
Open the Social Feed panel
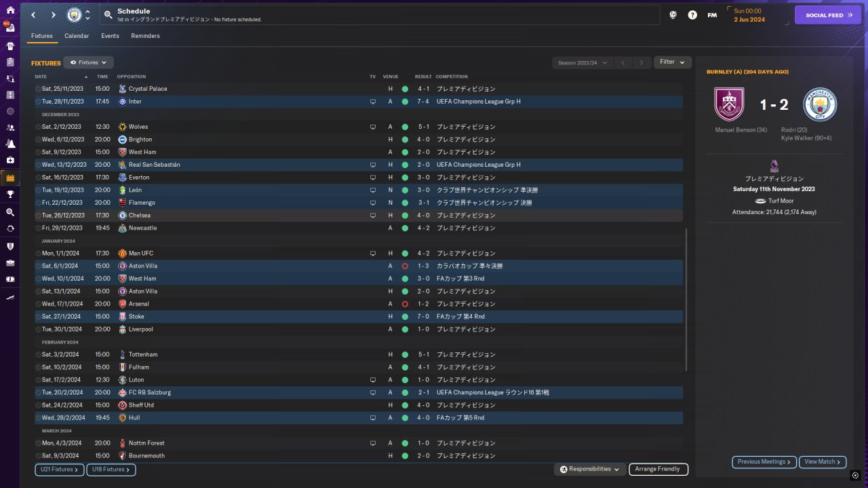(828, 15)
